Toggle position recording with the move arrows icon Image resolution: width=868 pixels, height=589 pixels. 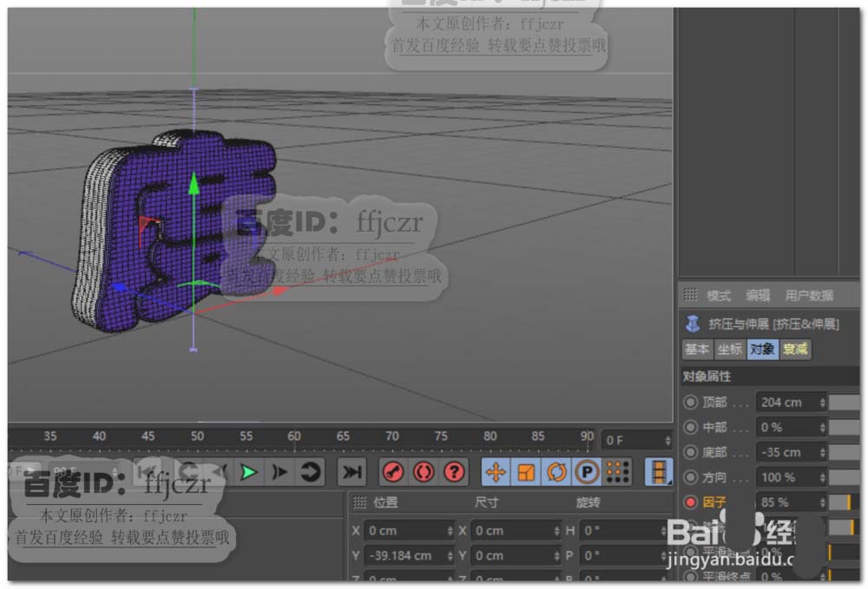point(496,472)
